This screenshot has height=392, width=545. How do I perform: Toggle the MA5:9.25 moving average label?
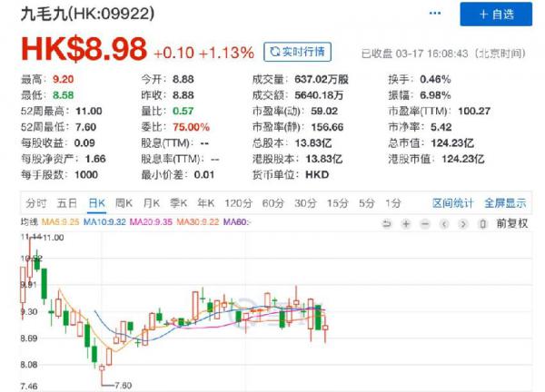(x=60, y=221)
